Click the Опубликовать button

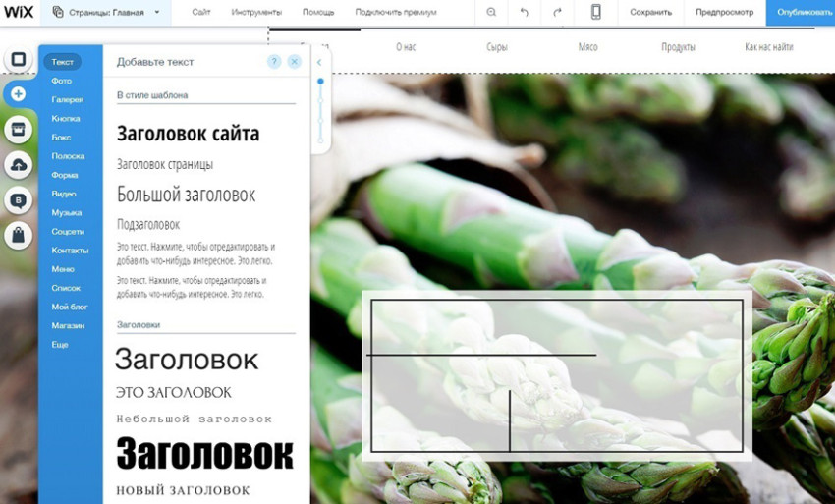(801, 12)
